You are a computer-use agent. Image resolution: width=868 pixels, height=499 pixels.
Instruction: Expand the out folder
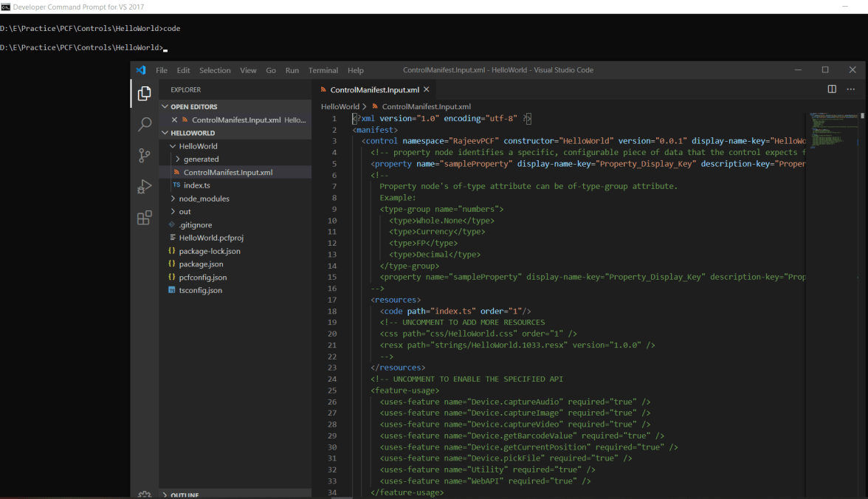pyautogui.click(x=185, y=212)
